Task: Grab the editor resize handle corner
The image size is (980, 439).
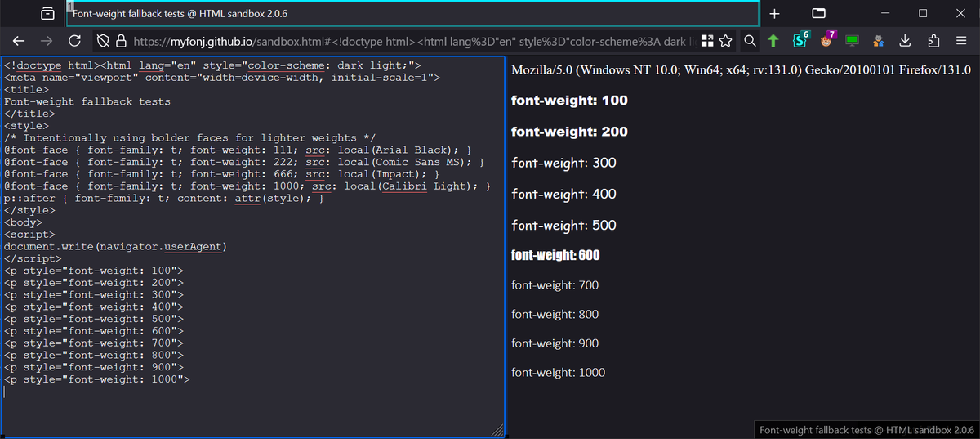Action: click(x=497, y=430)
